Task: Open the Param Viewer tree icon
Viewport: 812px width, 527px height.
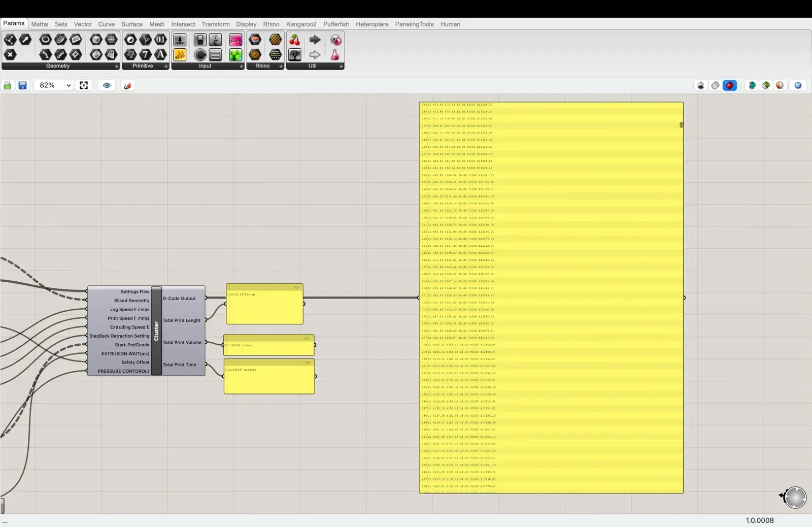Action: tap(295, 54)
